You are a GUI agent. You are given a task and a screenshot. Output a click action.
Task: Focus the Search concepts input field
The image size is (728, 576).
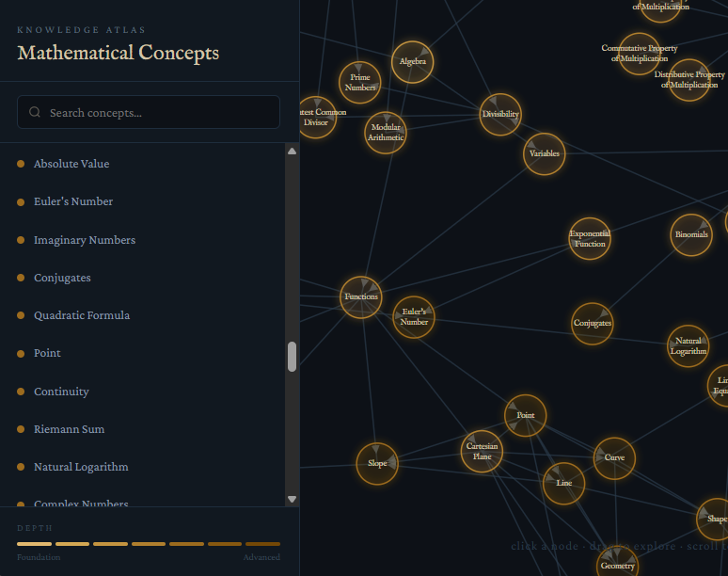tap(149, 112)
